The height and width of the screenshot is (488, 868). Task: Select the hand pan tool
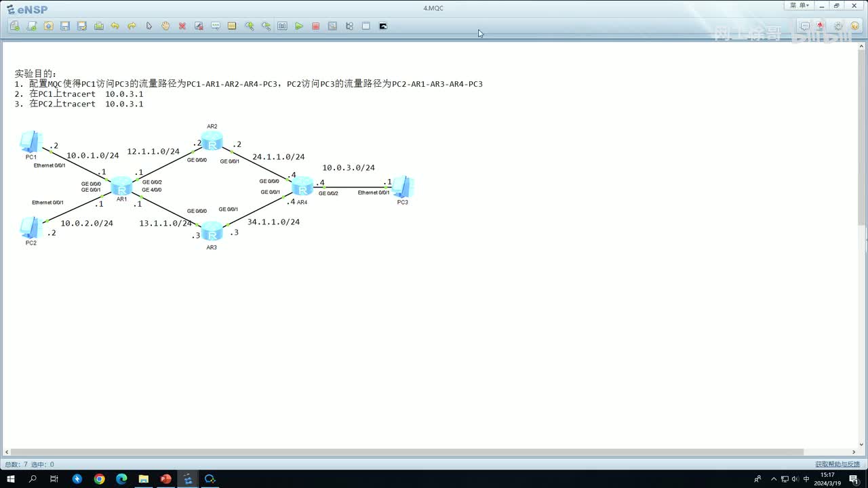pyautogui.click(x=165, y=26)
